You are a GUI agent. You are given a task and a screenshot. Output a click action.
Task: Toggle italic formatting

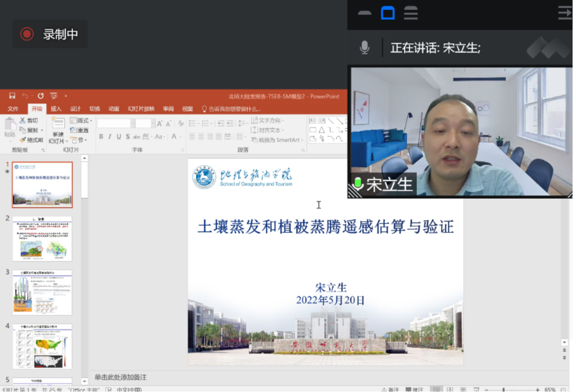[x=110, y=136]
